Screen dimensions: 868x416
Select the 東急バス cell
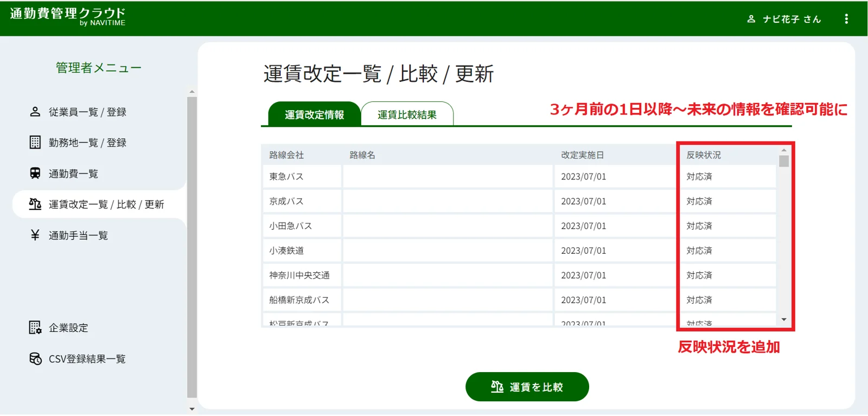click(302, 177)
